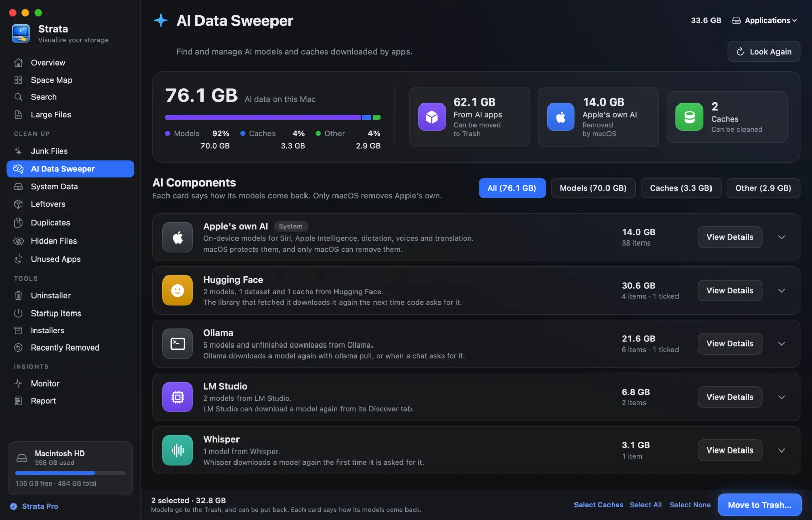View Details for Hugging Face

730,291
